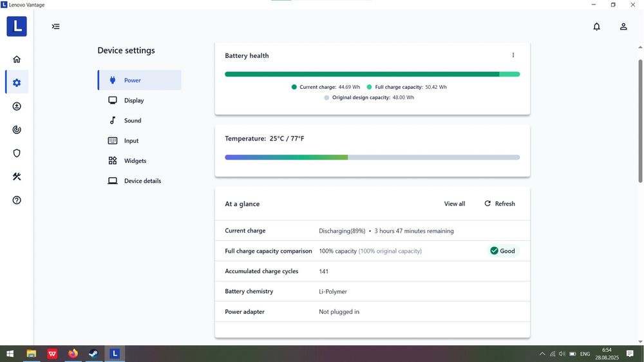Switch to the Display settings tab
Screen dimensions: 644x362
(x=140, y=100)
